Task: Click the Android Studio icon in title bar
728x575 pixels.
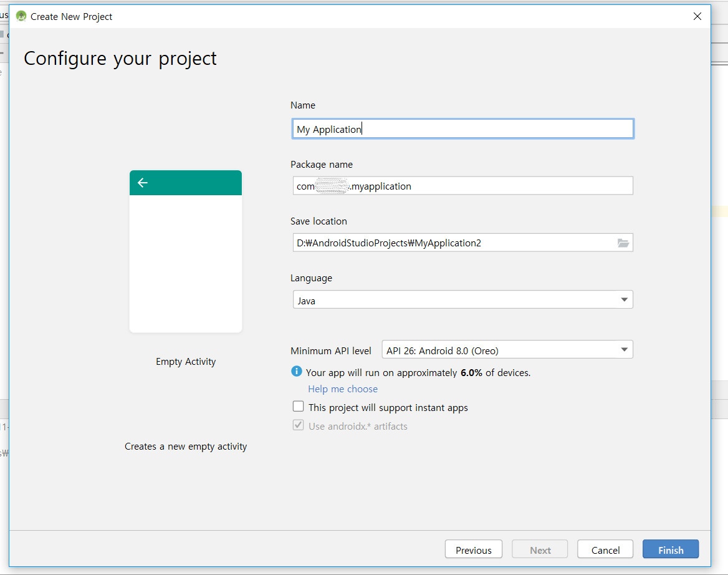Action: pos(21,16)
